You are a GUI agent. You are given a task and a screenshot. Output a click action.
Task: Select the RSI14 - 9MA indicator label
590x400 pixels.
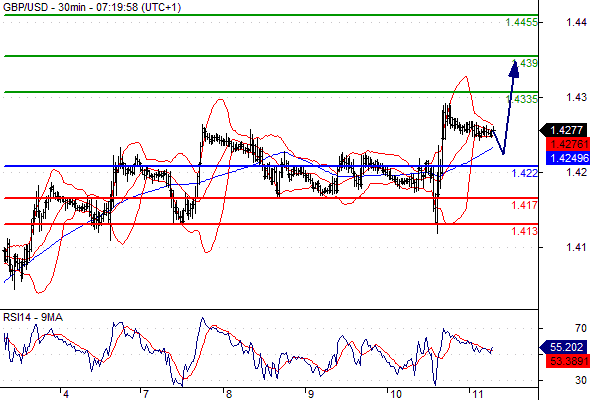click(33, 318)
